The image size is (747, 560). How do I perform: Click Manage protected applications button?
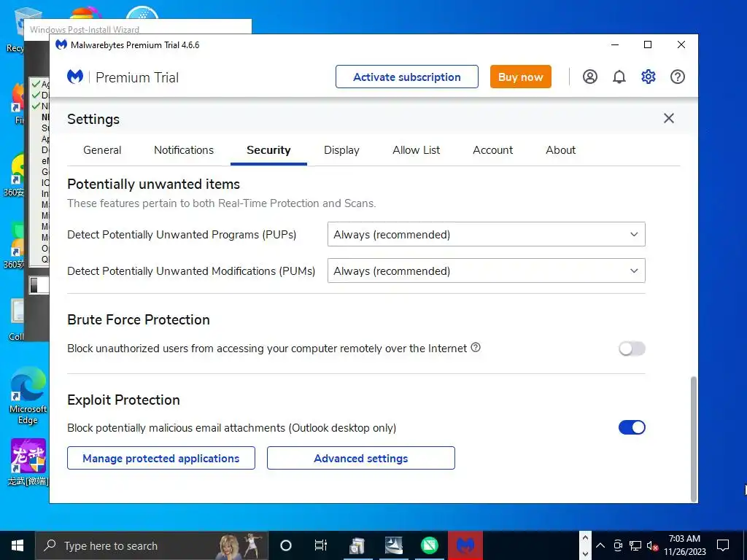tap(161, 458)
